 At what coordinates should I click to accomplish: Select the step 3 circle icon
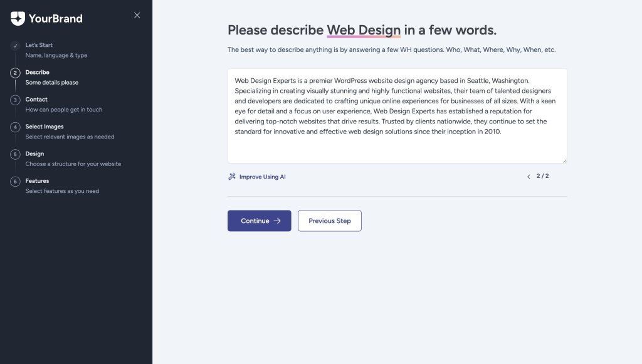[x=15, y=100]
